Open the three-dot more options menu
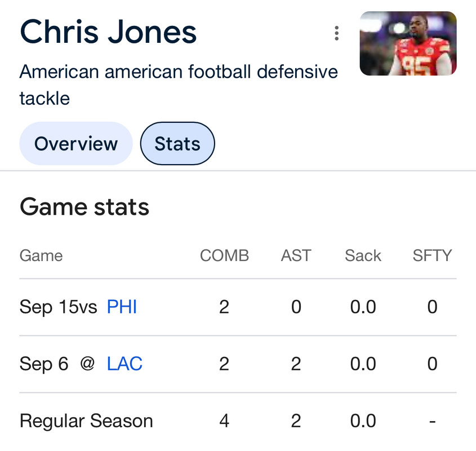476x451 pixels. pos(336,33)
